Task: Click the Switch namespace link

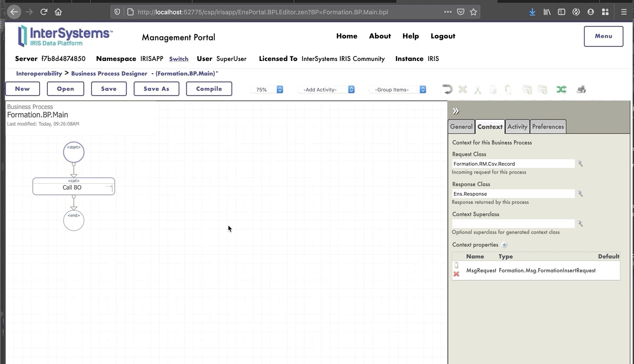Action: (x=179, y=59)
